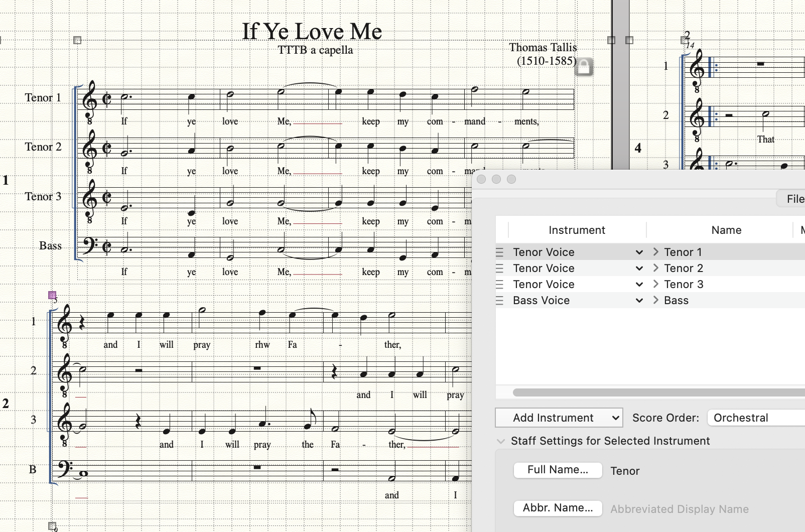Switch to the File tab
Image resolution: width=805 pixels, height=532 pixels.
[x=794, y=199]
